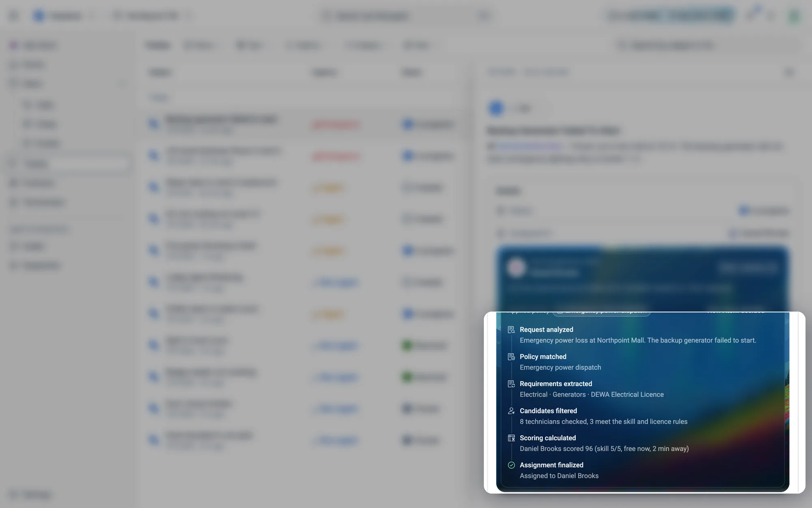The image size is (812, 508).
Task: Click 'Assigned to Daniel Brooks' text
Action: 559,476
